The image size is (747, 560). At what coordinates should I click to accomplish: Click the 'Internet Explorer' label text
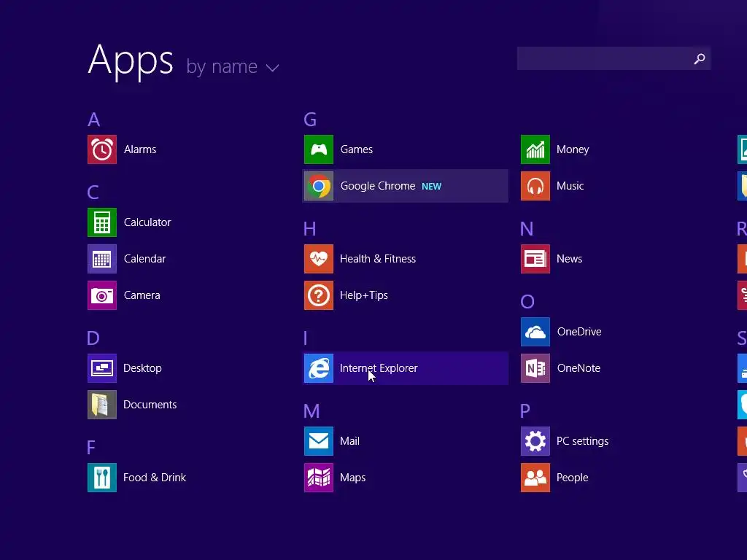[x=379, y=368]
